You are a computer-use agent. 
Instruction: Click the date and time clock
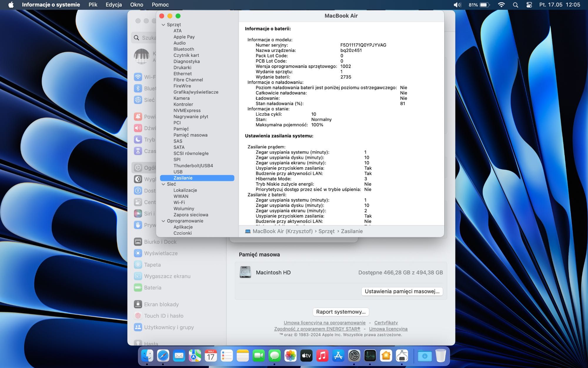pyautogui.click(x=560, y=5)
